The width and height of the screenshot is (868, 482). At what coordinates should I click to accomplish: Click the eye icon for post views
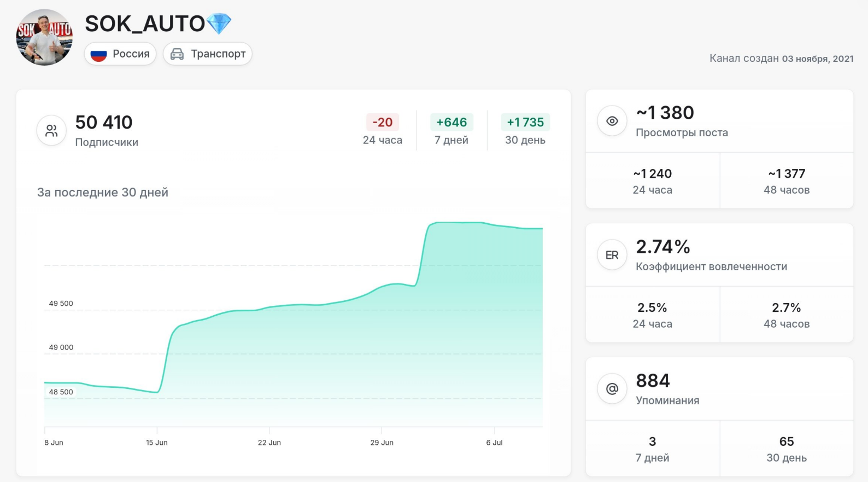612,121
